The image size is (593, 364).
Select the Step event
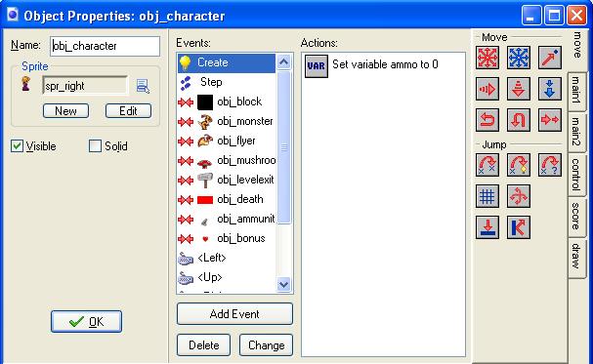coord(227,82)
